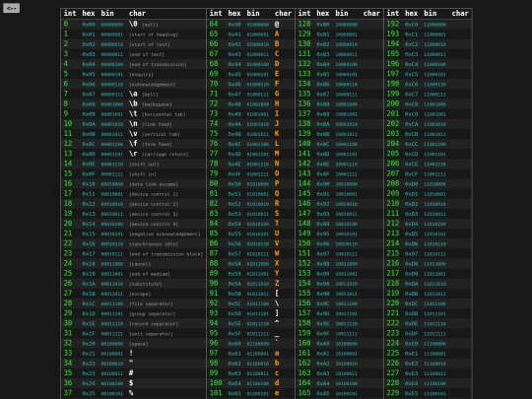Image resolution: width=532 pixels, height=399 pixels.
Task: Select the hex value "0x80"
Action: click(x=323, y=25)
